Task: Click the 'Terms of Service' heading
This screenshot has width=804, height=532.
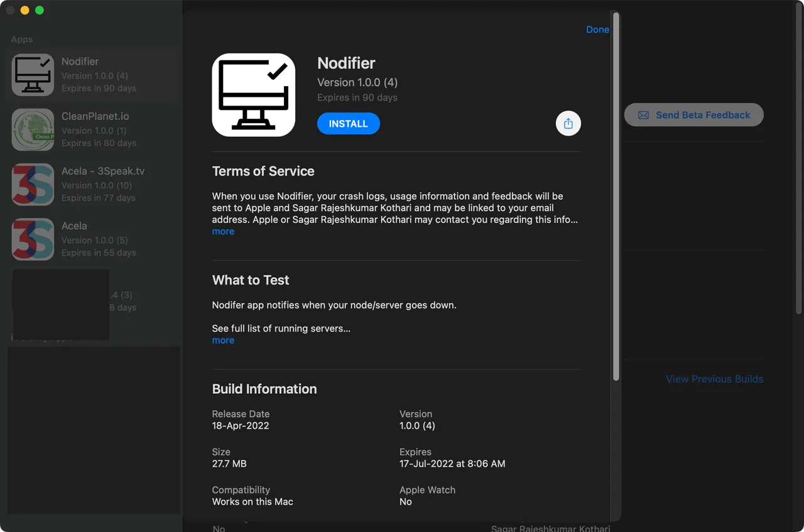Action: 263,171
